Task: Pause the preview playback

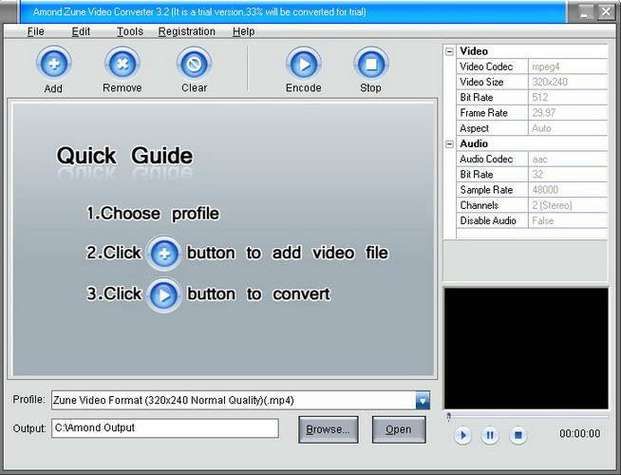Action: coord(490,434)
